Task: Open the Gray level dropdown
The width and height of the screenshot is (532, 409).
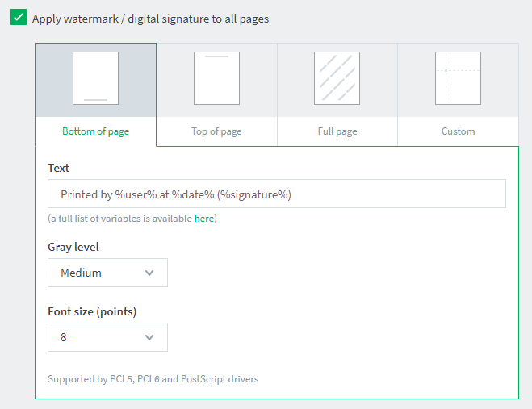Action: pos(107,273)
